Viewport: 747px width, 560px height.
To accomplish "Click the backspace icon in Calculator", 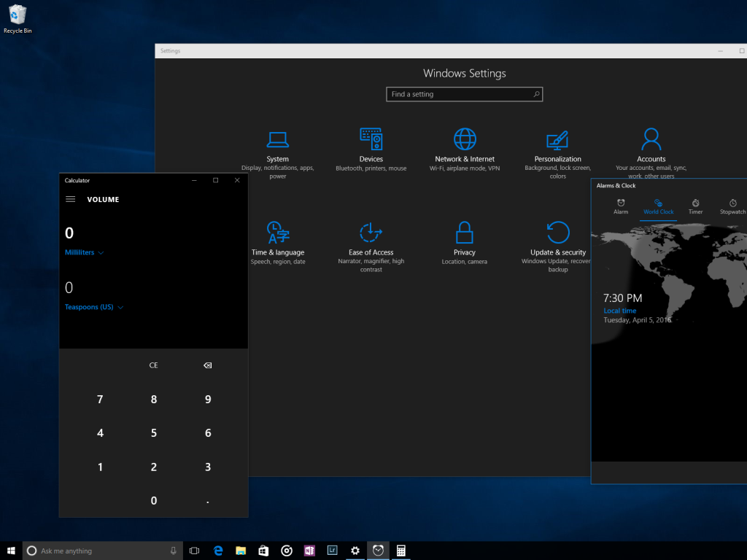I will tap(208, 365).
